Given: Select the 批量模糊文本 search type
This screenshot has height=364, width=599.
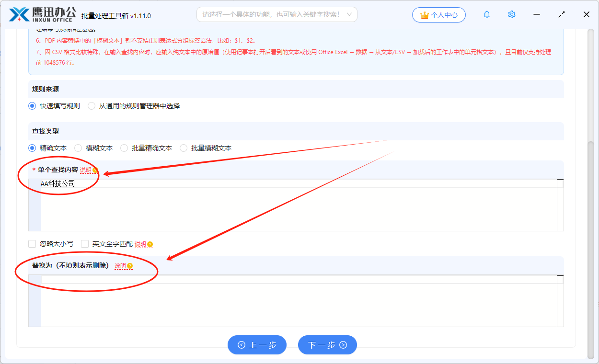Looking at the screenshot, I should pos(184,148).
